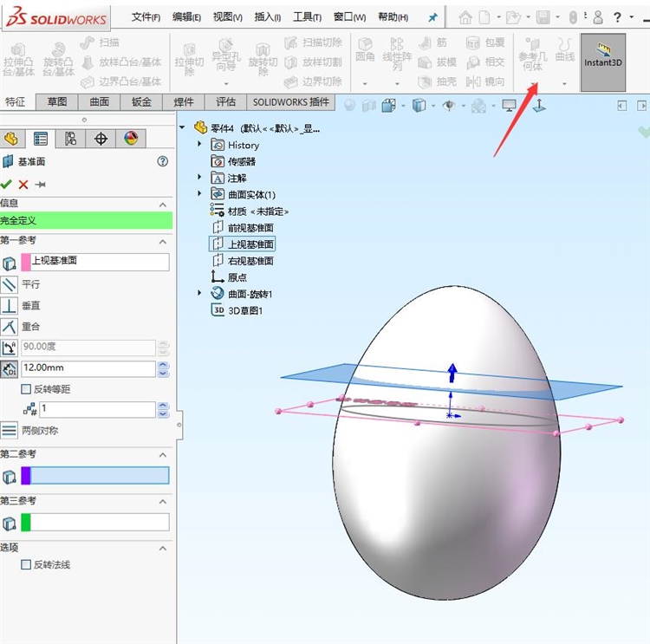Open the 文件(F) menu
Image resolution: width=650 pixels, height=644 pixels.
coord(146,17)
